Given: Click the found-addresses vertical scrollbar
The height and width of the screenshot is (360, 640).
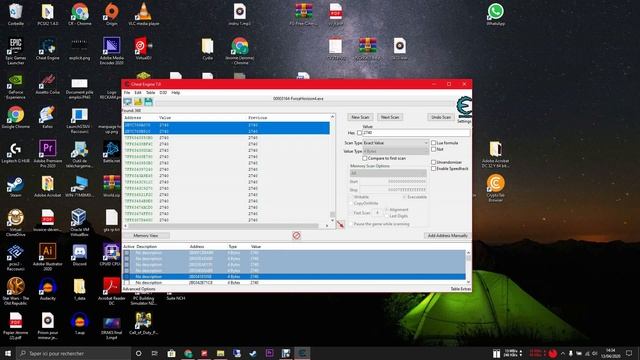Looking at the screenshot, I should pyautogui.click(x=332, y=169).
